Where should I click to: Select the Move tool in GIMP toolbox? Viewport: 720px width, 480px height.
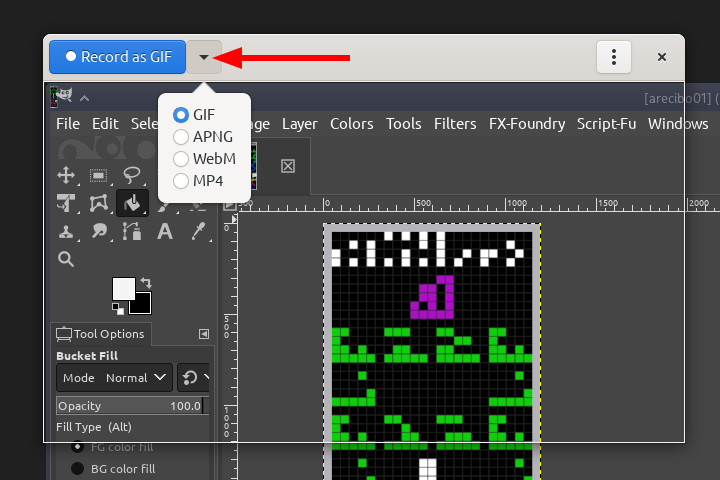click(x=66, y=175)
